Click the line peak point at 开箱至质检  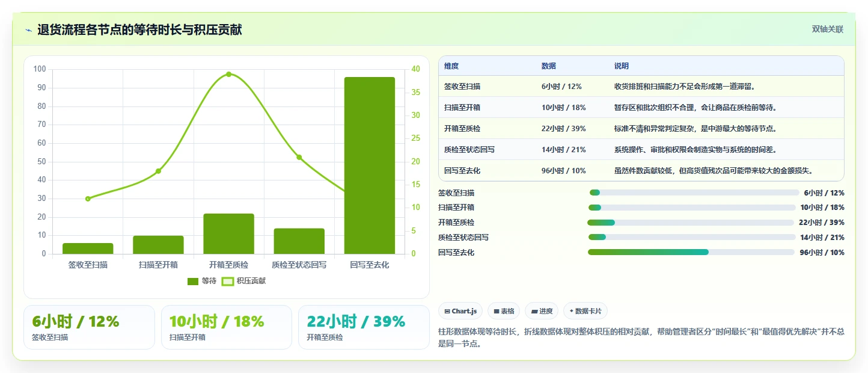pos(228,74)
